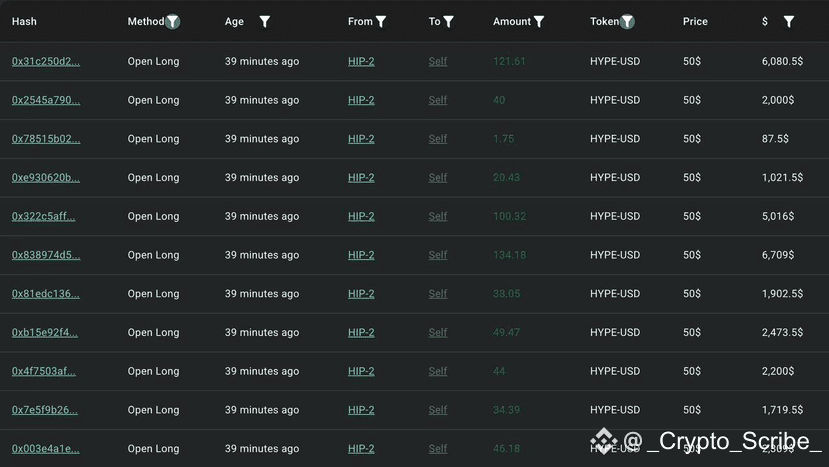Open transaction hash 0x838974d5...

(46, 255)
